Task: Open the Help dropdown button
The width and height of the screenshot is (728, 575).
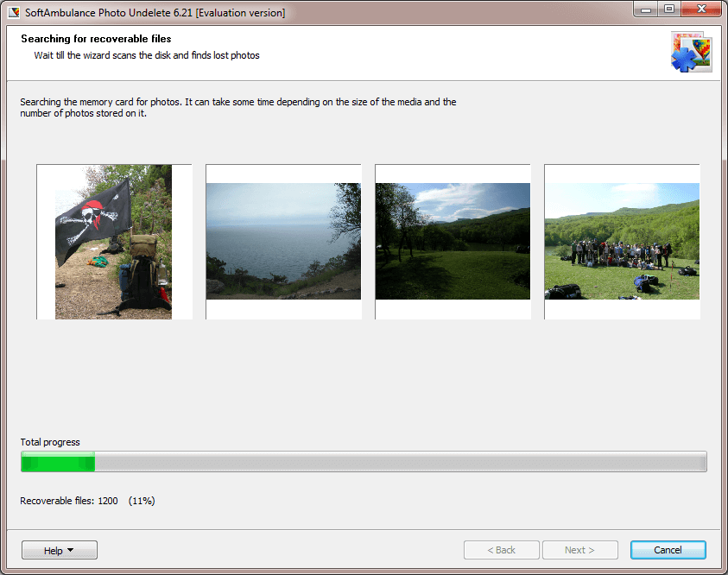Action: 60,550
